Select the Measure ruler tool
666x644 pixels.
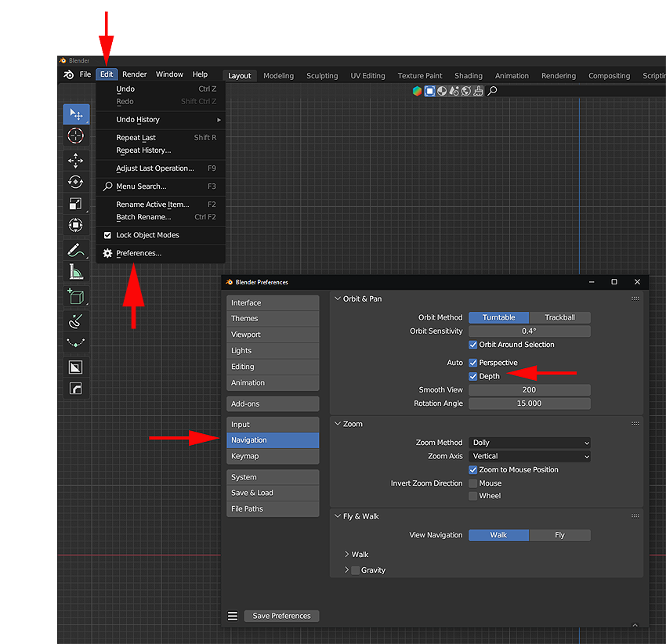coord(75,271)
